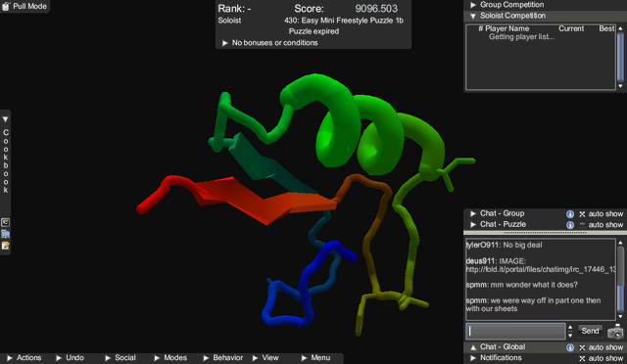The height and width of the screenshot is (364, 627).
Task: Click the blue Cookbook browse icon
Action: (x=5, y=234)
